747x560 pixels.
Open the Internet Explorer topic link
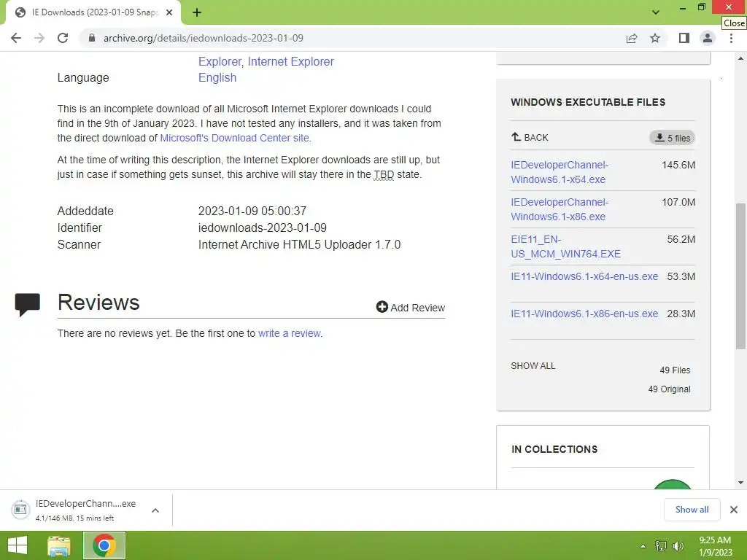click(290, 61)
